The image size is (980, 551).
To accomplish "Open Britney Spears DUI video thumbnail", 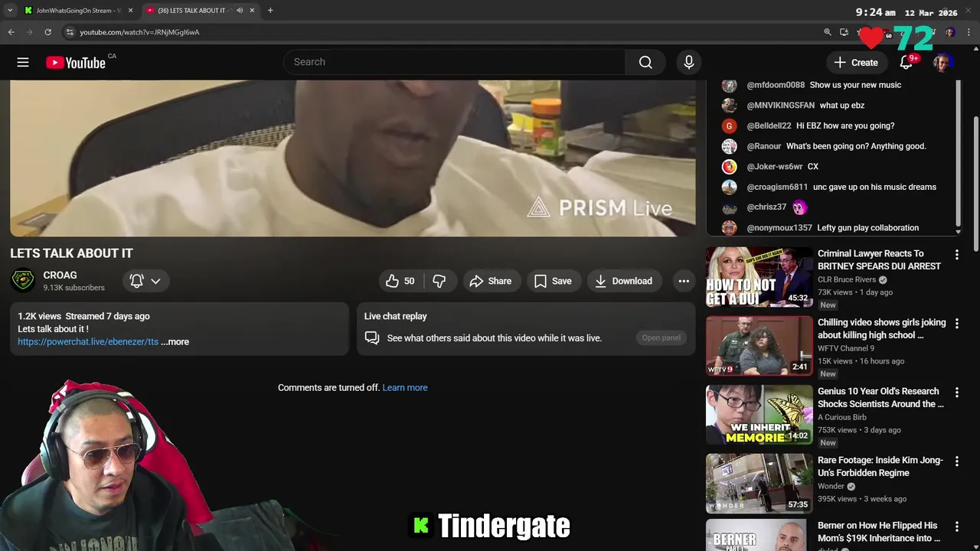I will click(759, 276).
